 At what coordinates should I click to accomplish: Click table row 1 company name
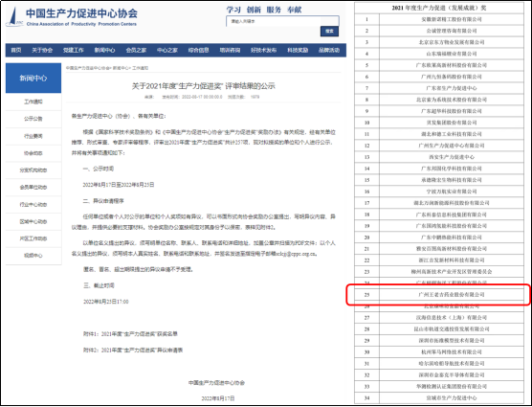[x=452, y=19]
